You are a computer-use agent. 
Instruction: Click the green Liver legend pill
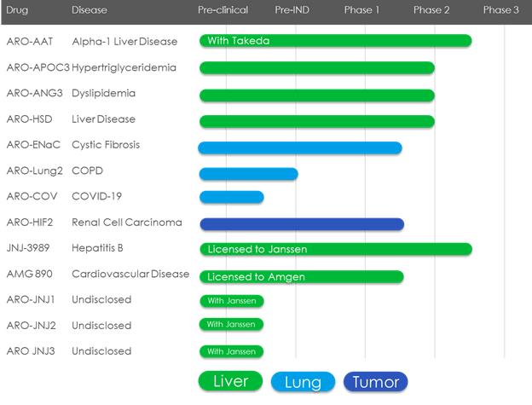(x=229, y=381)
